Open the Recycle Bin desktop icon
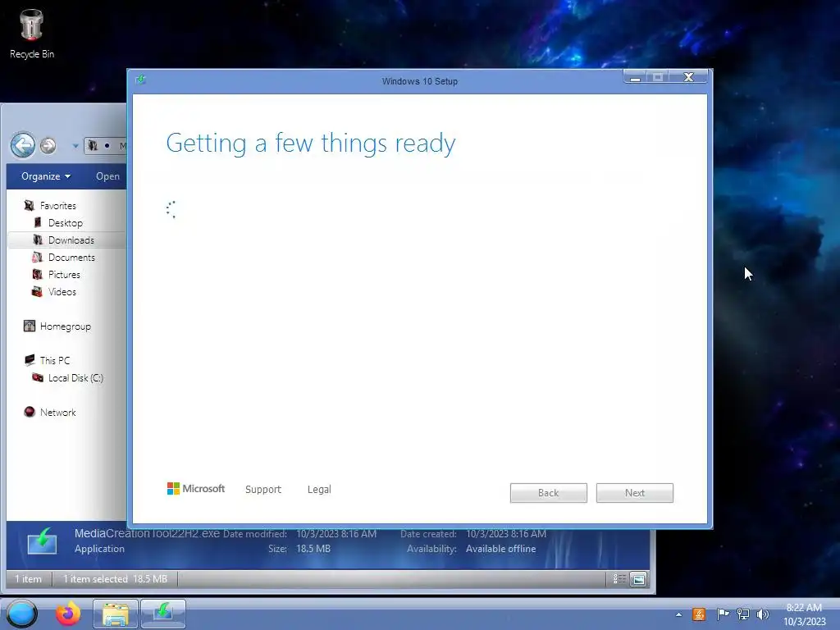This screenshot has height=630, width=840. pyautogui.click(x=32, y=34)
